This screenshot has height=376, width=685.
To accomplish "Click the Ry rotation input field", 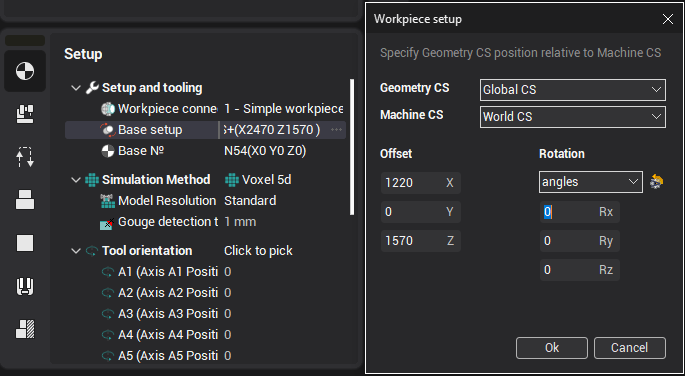I will tap(580, 241).
